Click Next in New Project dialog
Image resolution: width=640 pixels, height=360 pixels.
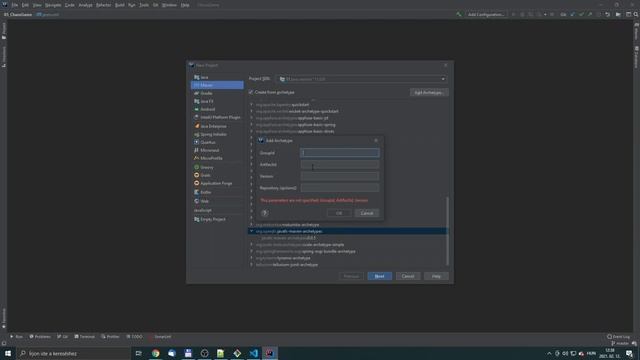[x=379, y=276]
